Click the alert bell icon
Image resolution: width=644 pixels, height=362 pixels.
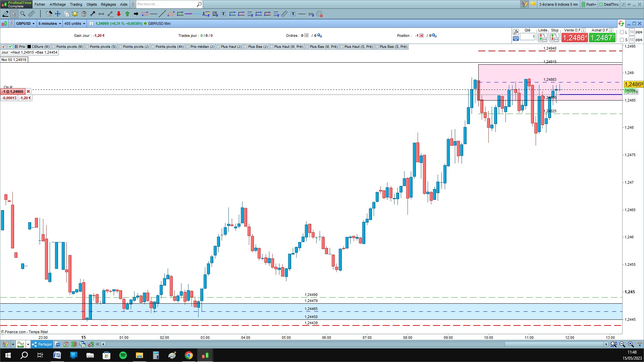pyautogui.click(x=75, y=14)
